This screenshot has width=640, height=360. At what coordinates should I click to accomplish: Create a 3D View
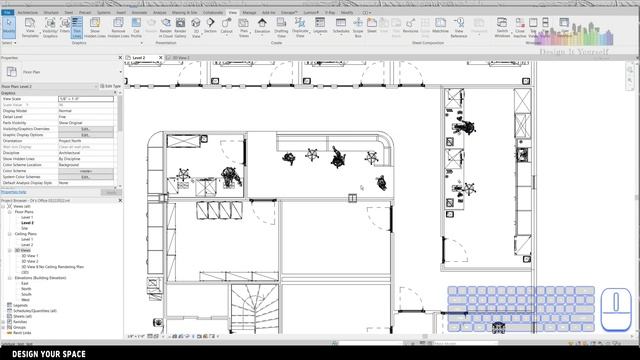coord(196,27)
